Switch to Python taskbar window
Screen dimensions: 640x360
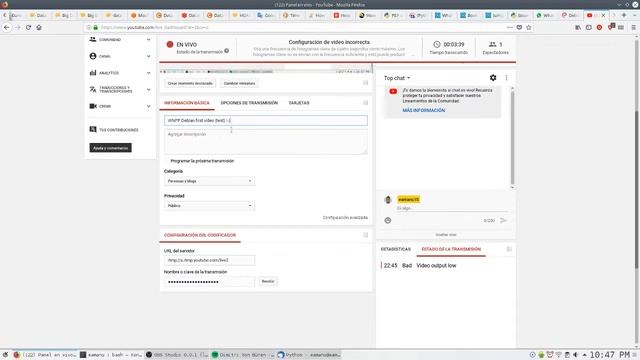coord(309,355)
